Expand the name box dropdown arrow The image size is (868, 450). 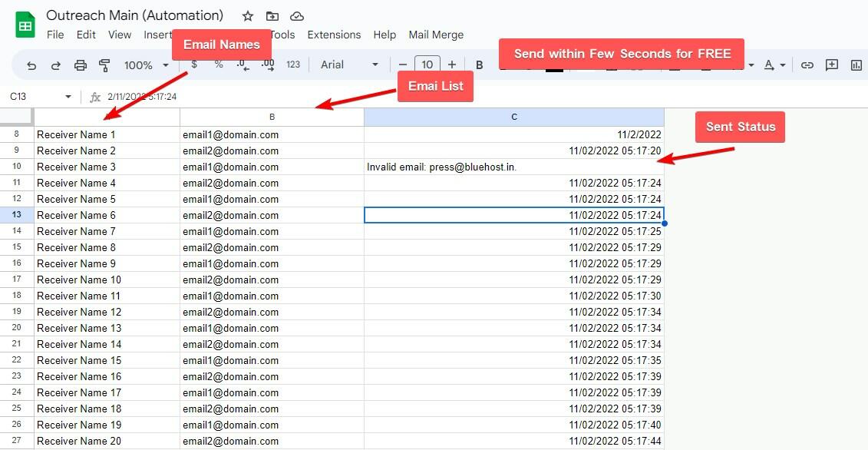(x=68, y=97)
